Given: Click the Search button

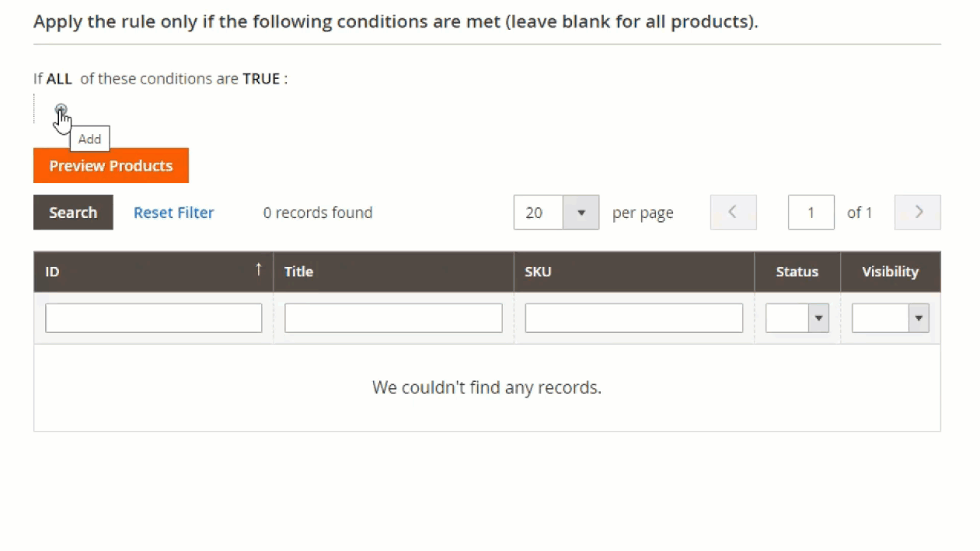Looking at the screenshot, I should (x=73, y=212).
